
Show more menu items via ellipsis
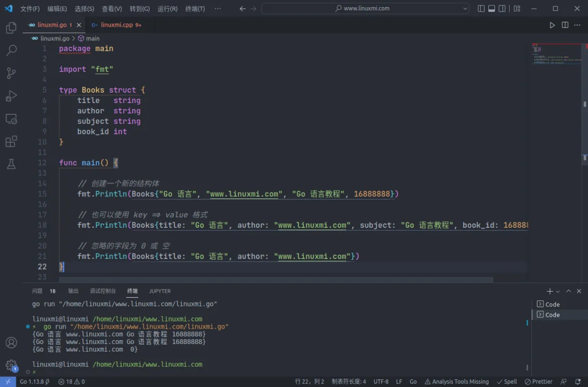tap(217, 9)
